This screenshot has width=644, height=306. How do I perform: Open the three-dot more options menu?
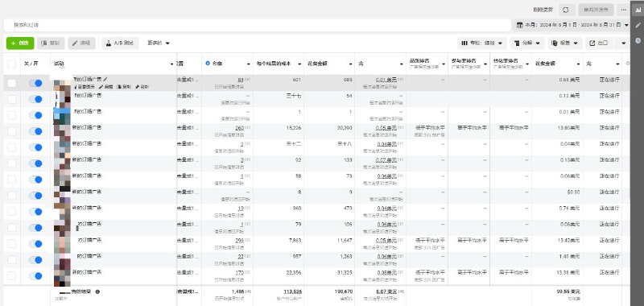[623, 10]
